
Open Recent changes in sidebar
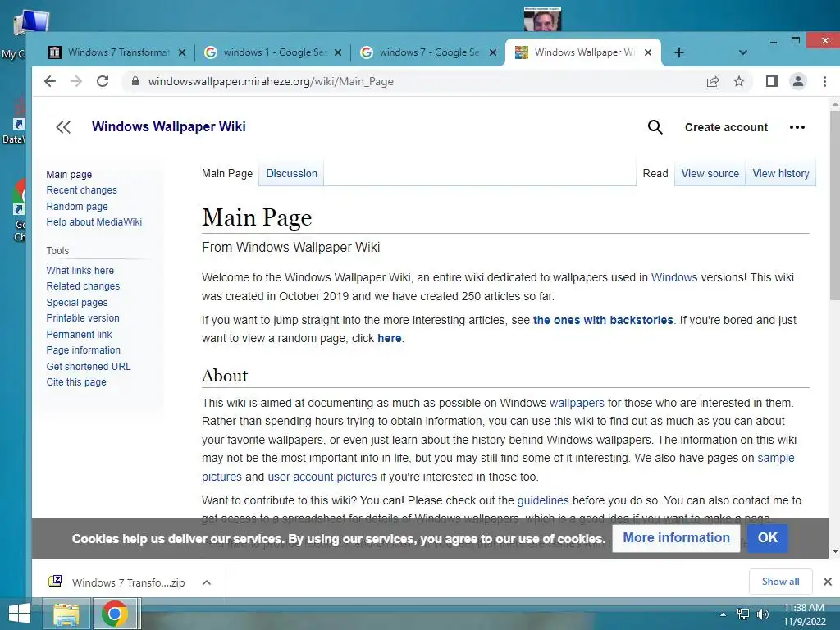(x=81, y=190)
